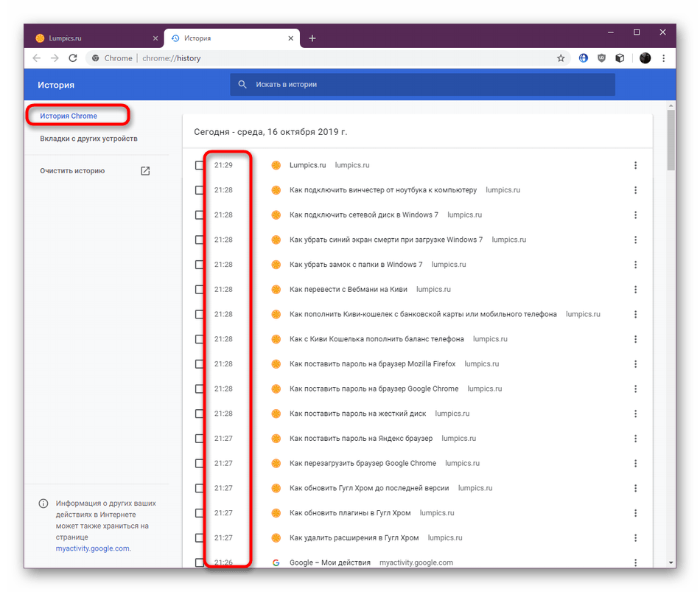Screen dimensions: 700x592
Task: Switch to the Lumpics.ru browser tab
Action: click(94, 38)
